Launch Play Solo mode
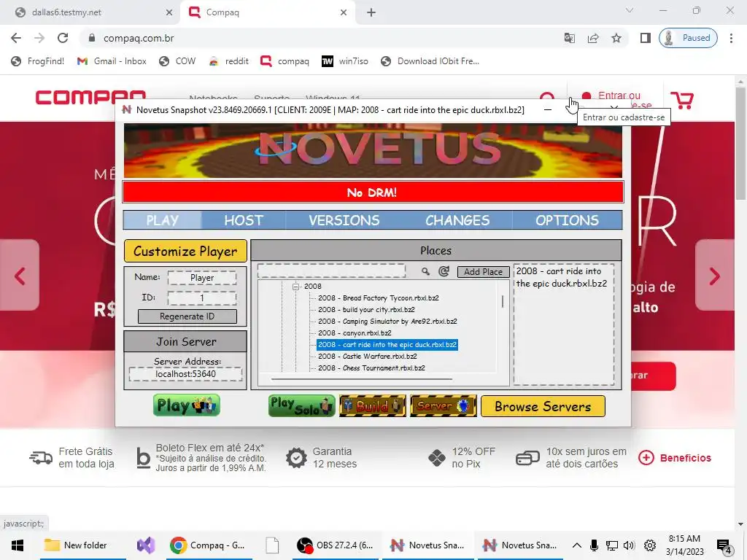 [301, 405]
